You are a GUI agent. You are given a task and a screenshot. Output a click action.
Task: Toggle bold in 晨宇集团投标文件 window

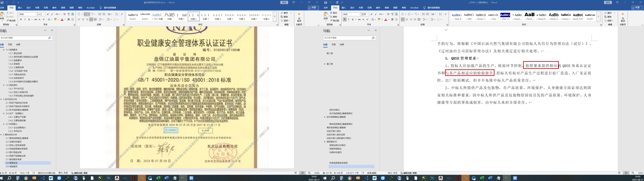coord(21,20)
